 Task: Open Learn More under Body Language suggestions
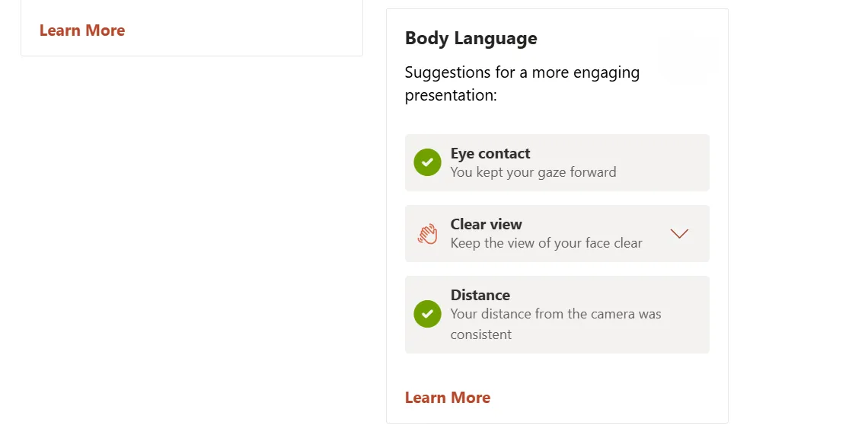448,398
